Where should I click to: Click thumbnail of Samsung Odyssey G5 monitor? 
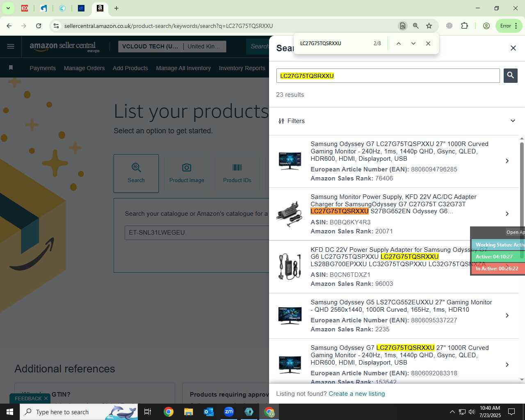(x=290, y=315)
